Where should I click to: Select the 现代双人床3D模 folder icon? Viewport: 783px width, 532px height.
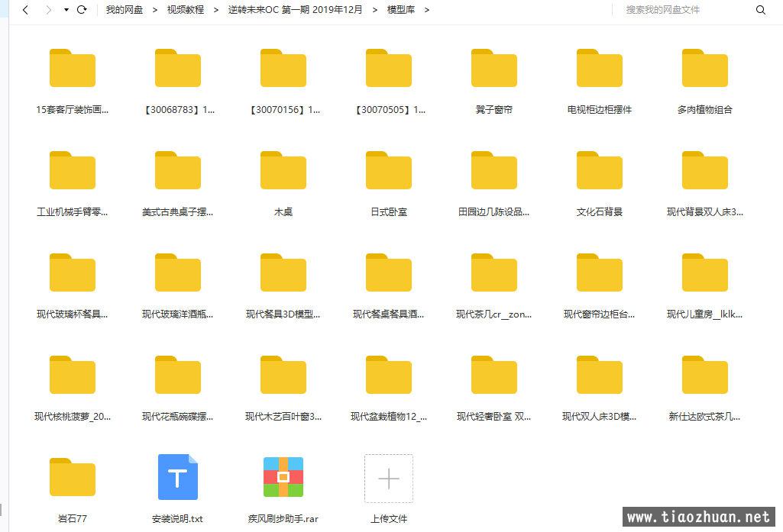click(599, 375)
